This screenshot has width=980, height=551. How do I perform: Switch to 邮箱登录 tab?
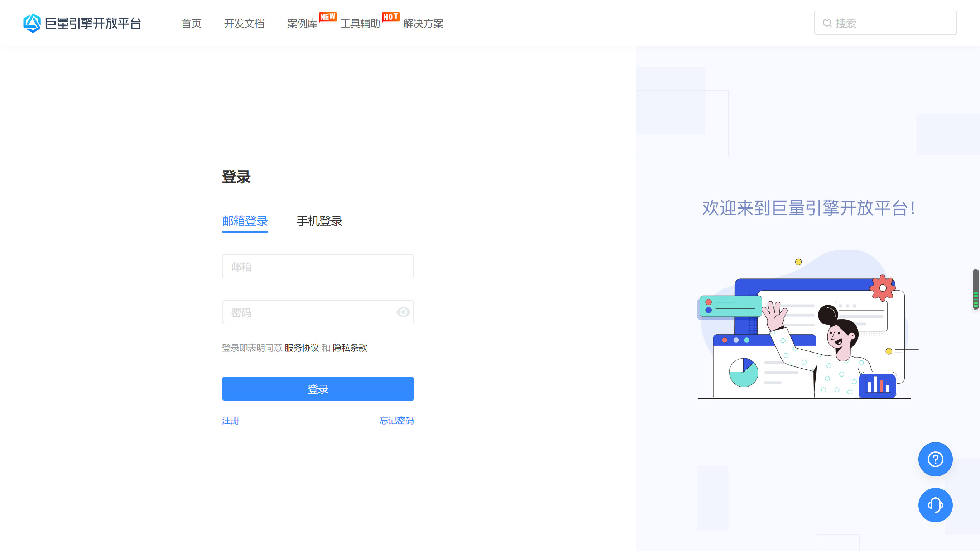point(245,221)
